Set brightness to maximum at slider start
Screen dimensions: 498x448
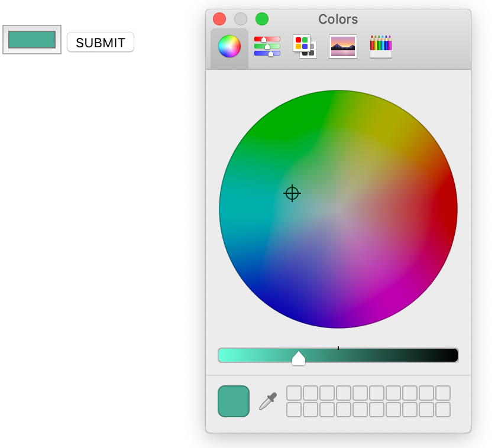click(x=221, y=355)
